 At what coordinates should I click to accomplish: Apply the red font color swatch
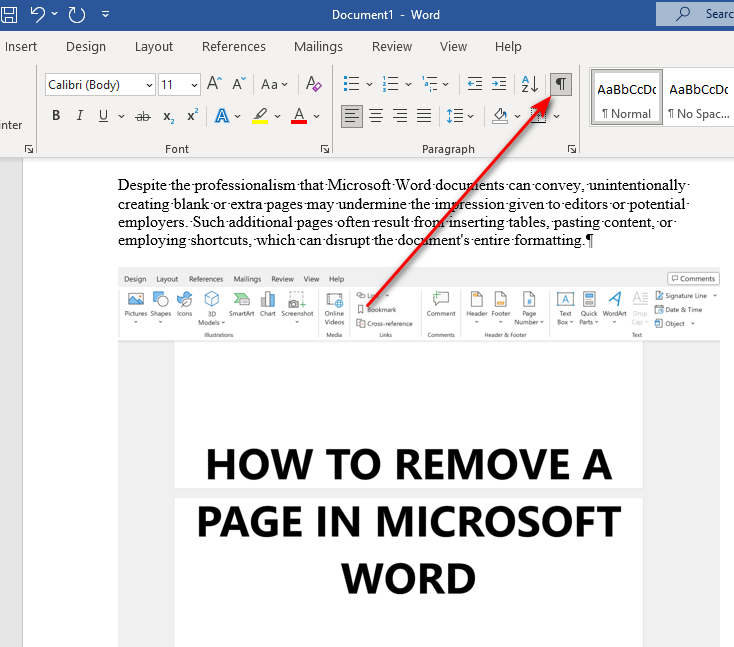pyautogui.click(x=298, y=117)
